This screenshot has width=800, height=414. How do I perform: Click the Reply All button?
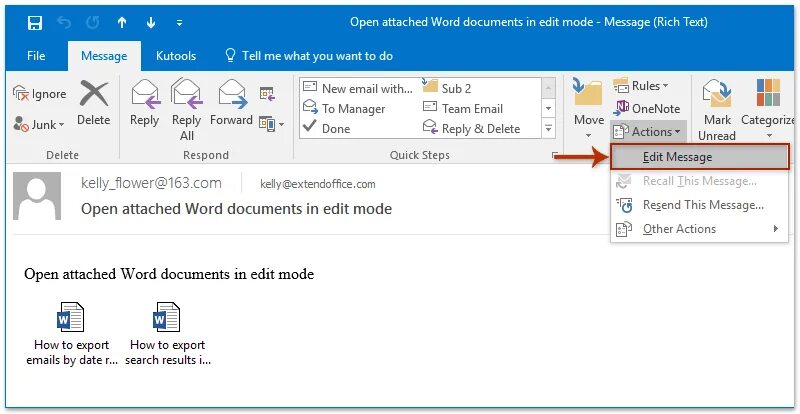186,110
